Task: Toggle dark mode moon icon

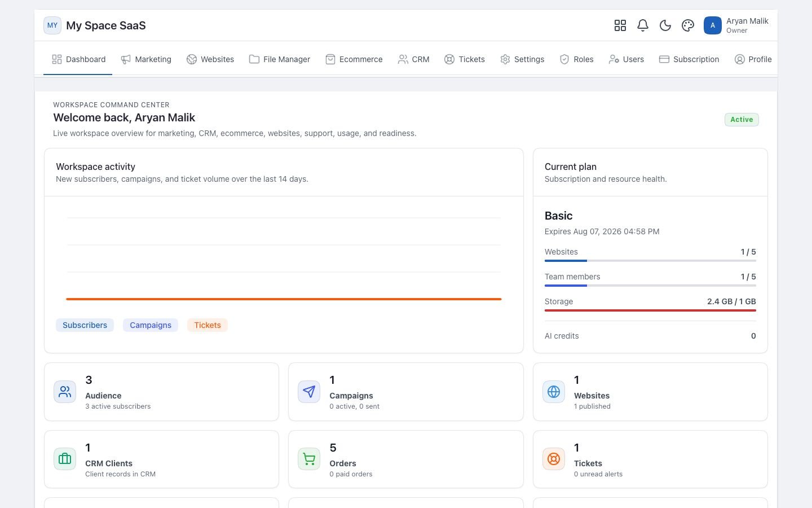Action: [x=665, y=25]
